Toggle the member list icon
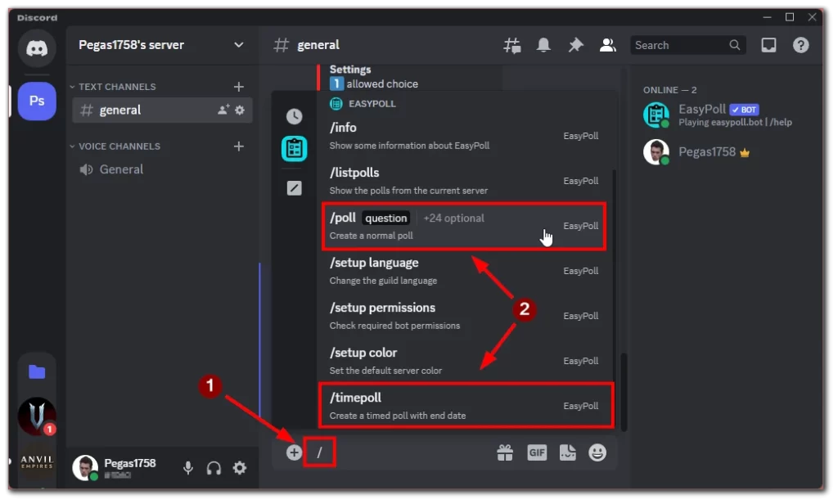This screenshot has width=838, height=504. tap(608, 45)
